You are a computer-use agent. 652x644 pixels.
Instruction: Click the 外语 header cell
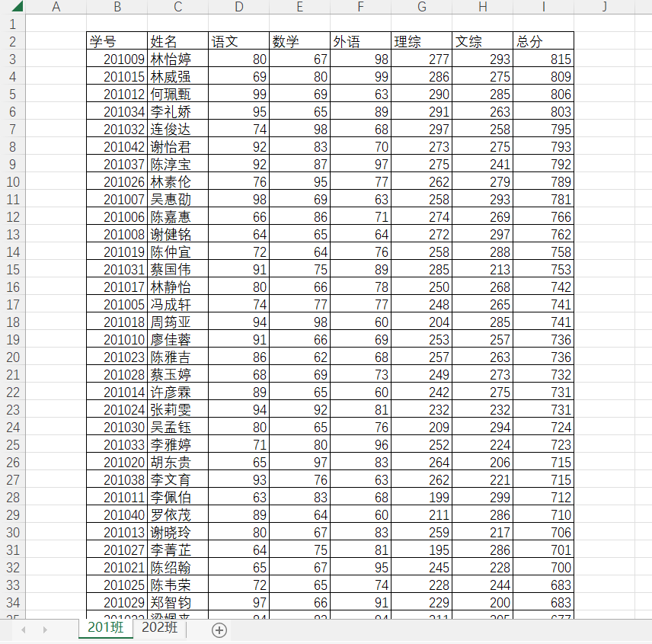pyautogui.click(x=360, y=41)
